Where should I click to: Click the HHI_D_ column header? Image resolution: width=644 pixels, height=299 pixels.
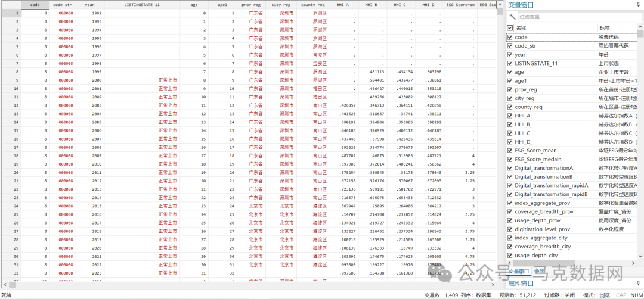429,5
